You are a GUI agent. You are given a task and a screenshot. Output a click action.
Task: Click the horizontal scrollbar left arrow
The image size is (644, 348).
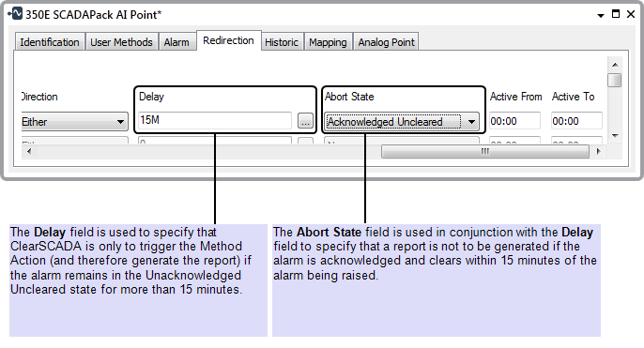pyautogui.click(x=29, y=151)
